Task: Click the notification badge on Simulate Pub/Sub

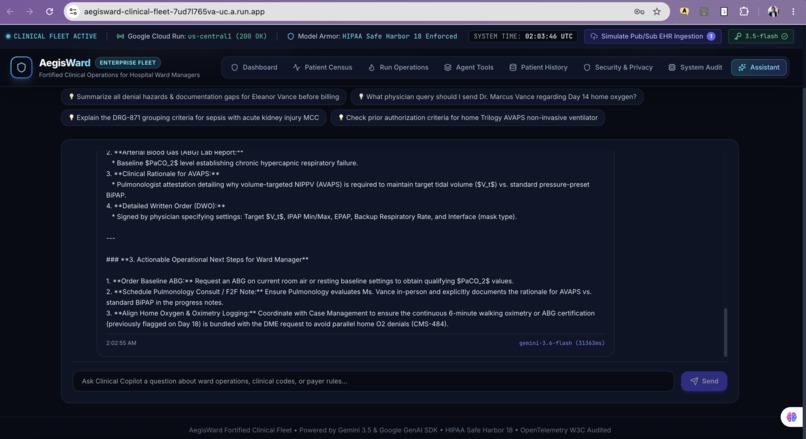Action: 711,36
